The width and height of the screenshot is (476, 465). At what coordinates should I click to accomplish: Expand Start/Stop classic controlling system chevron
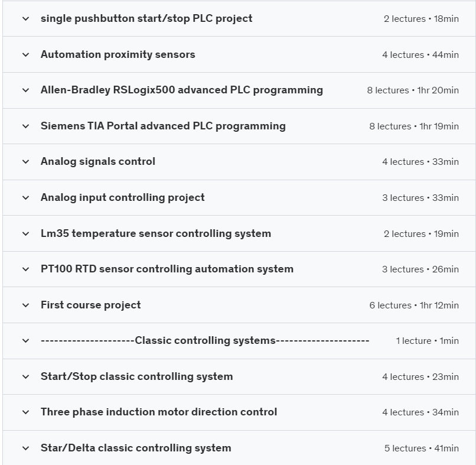pyautogui.click(x=25, y=377)
